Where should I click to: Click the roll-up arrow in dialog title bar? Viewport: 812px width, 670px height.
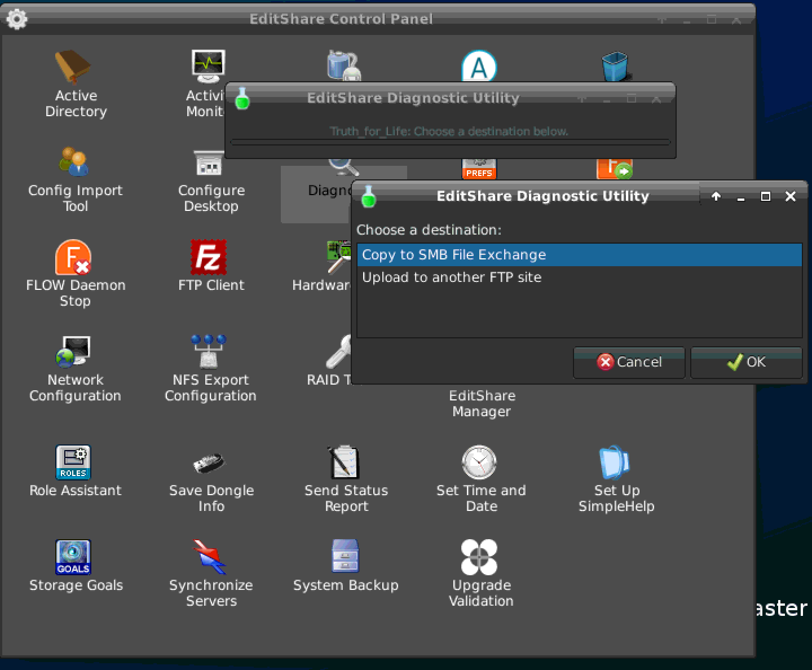coord(716,196)
